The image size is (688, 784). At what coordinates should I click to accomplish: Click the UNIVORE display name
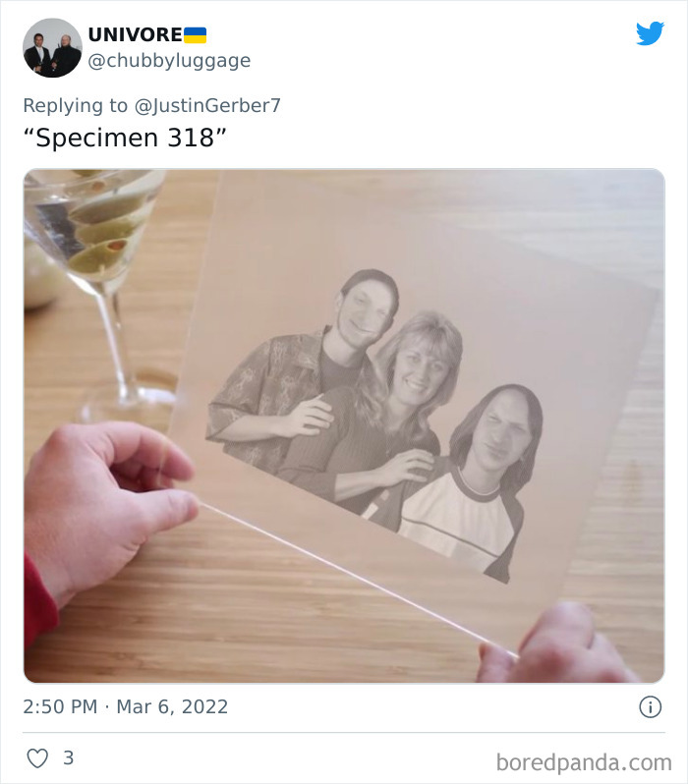tap(135, 34)
